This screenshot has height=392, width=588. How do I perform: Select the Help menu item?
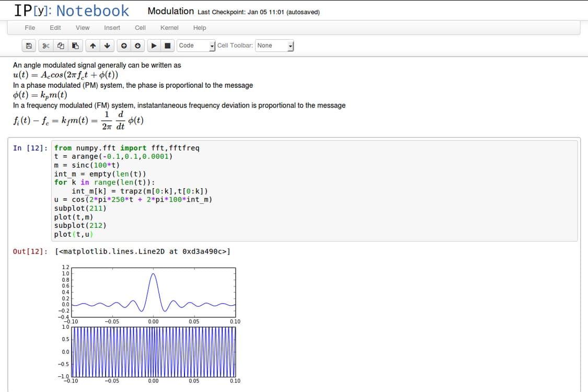pos(199,28)
